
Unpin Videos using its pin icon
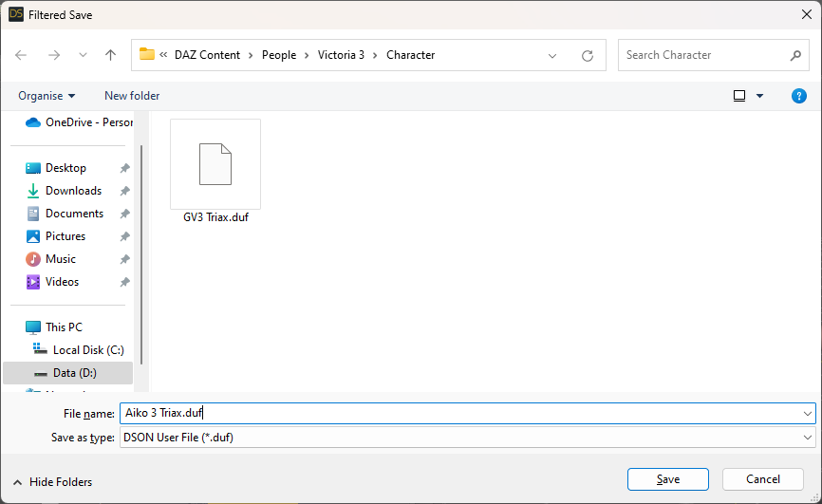click(x=124, y=282)
